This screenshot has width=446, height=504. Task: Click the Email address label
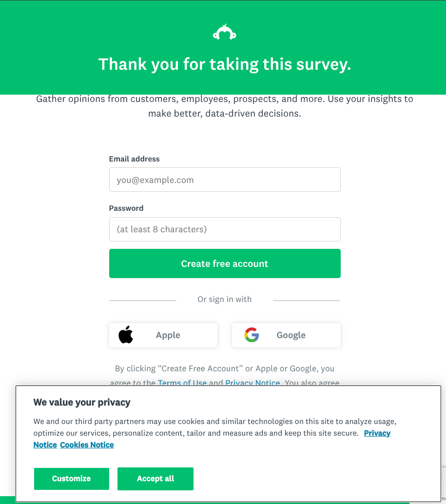[x=134, y=159]
